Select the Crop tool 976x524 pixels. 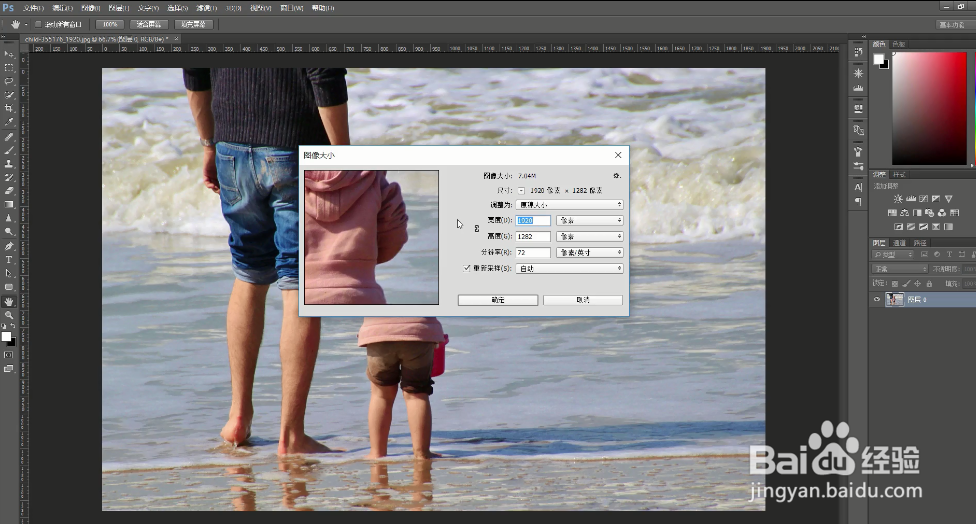tap(9, 109)
